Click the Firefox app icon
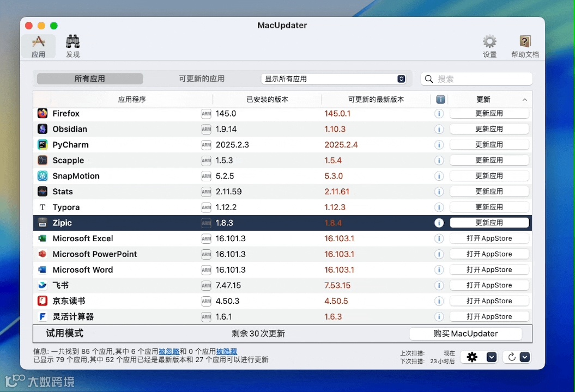This screenshot has width=575, height=392. [x=43, y=114]
